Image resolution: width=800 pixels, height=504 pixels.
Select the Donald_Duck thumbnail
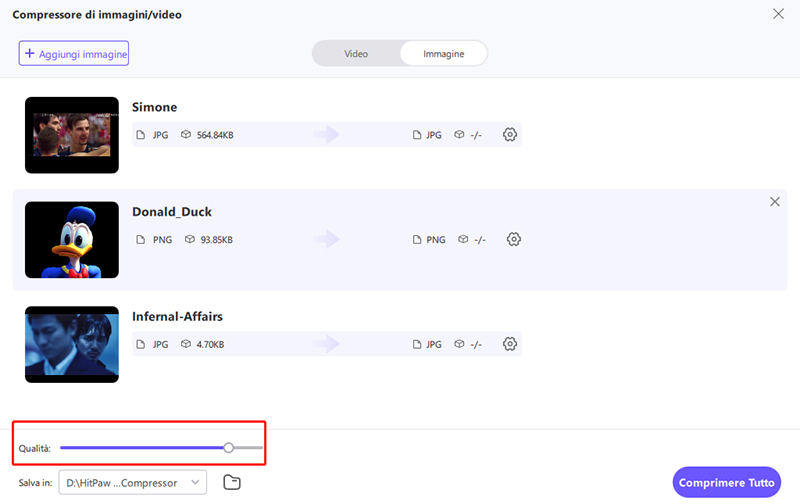[72, 240]
